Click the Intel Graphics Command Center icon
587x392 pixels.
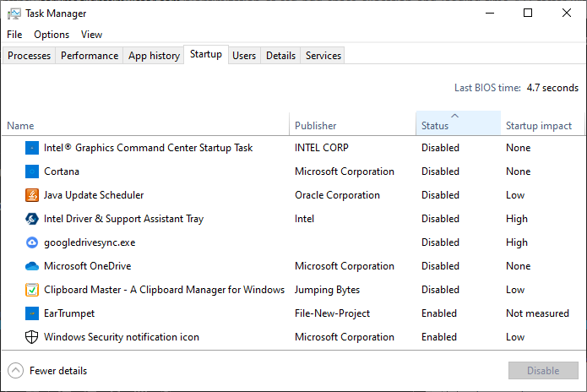point(32,148)
